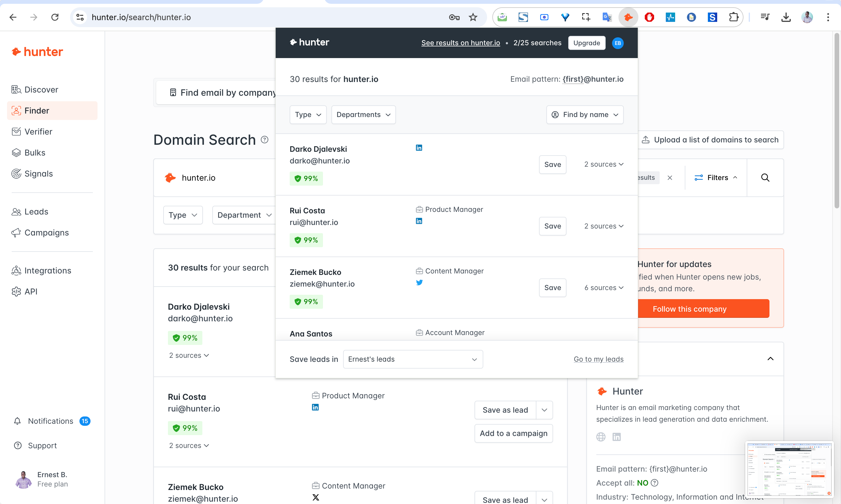Open the browser downloads icon
This screenshot has width=841, height=504.
[786, 17]
